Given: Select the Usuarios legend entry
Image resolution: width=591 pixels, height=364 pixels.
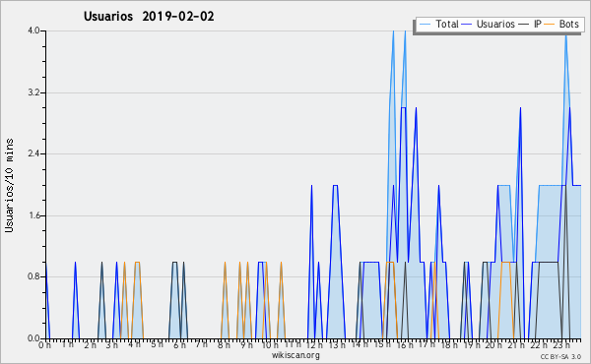Looking at the screenshot, I should 489,24.
